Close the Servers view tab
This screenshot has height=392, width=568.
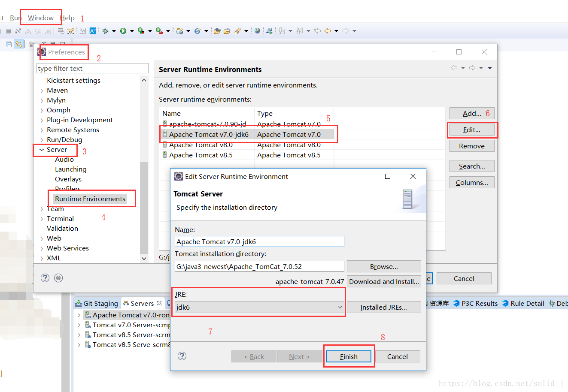159,303
